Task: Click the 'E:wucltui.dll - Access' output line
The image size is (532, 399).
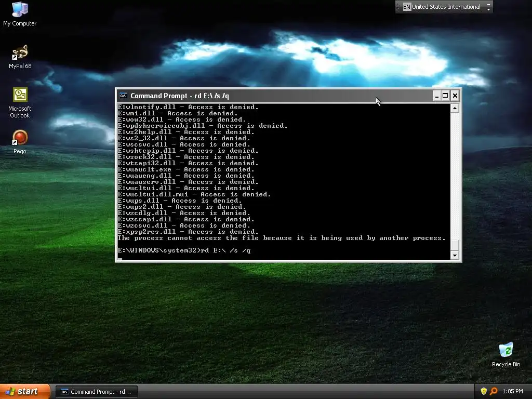Action: coord(186,188)
